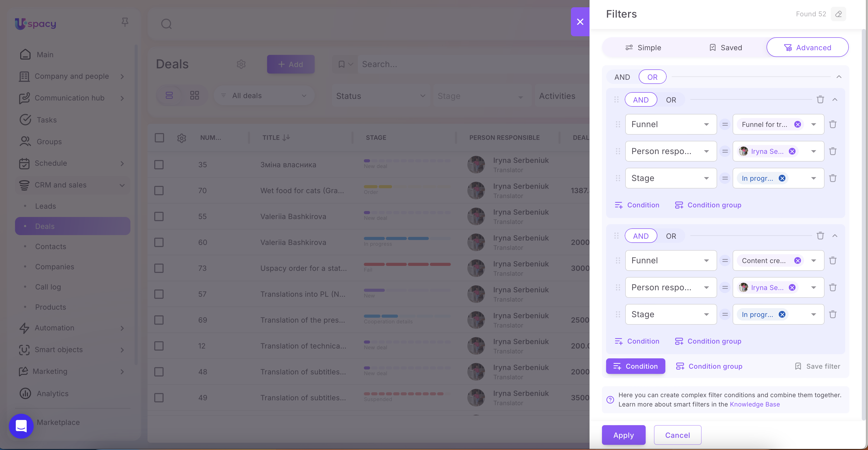868x450 pixels.
Task: Delete the first Funnel condition row
Action: click(x=833, y=124)
